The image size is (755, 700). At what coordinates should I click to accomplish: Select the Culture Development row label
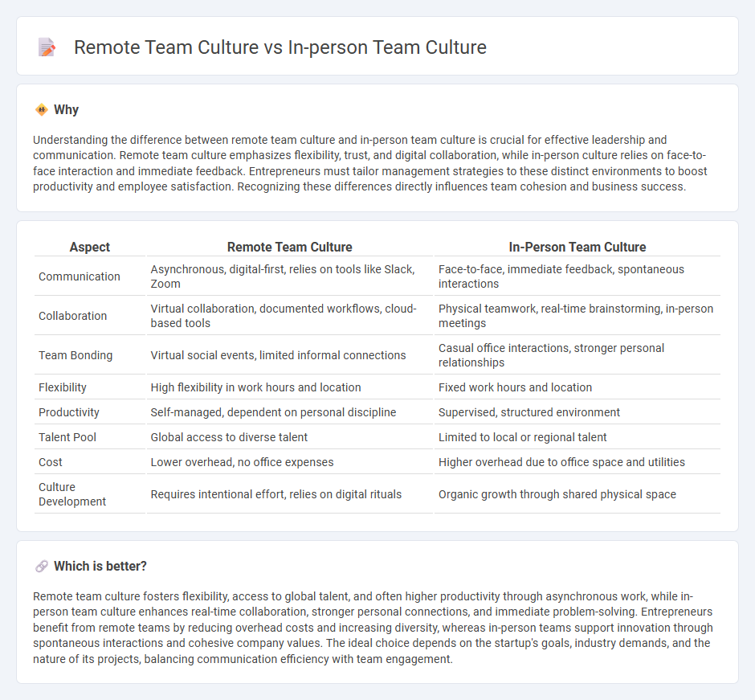coord(72,494)
